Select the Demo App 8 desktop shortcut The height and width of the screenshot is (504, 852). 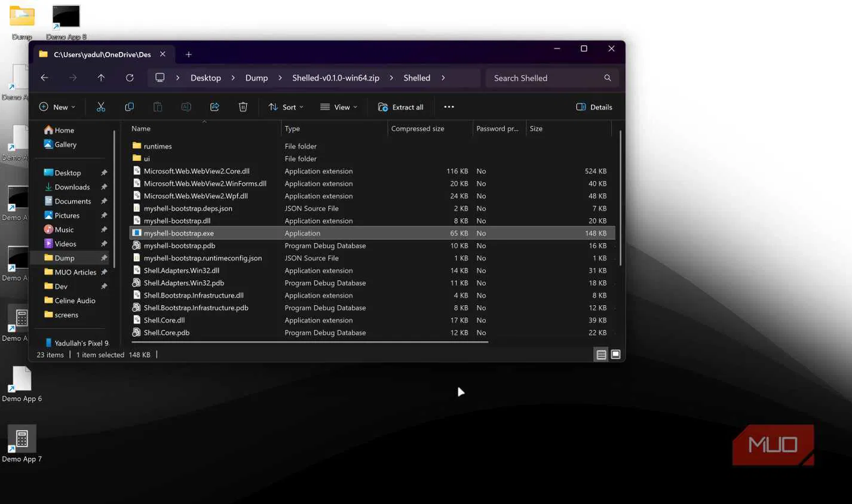point(66,22)
